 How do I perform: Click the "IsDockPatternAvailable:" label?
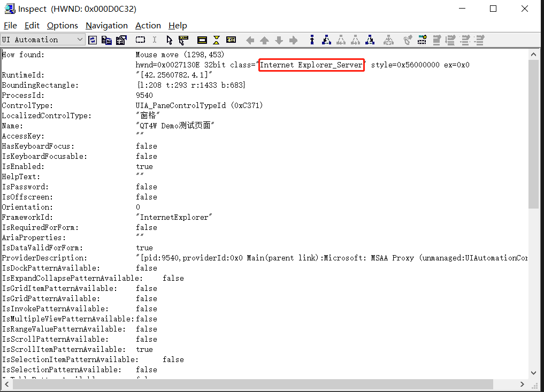point(51,268)
